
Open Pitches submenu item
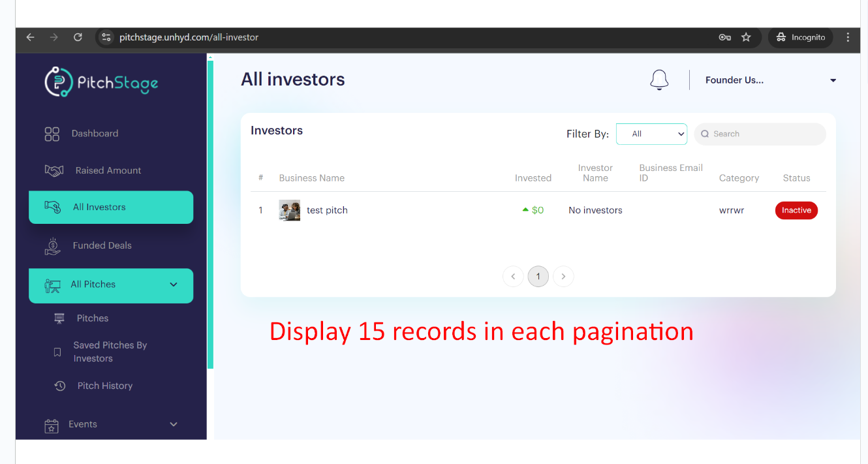(93, 318)
